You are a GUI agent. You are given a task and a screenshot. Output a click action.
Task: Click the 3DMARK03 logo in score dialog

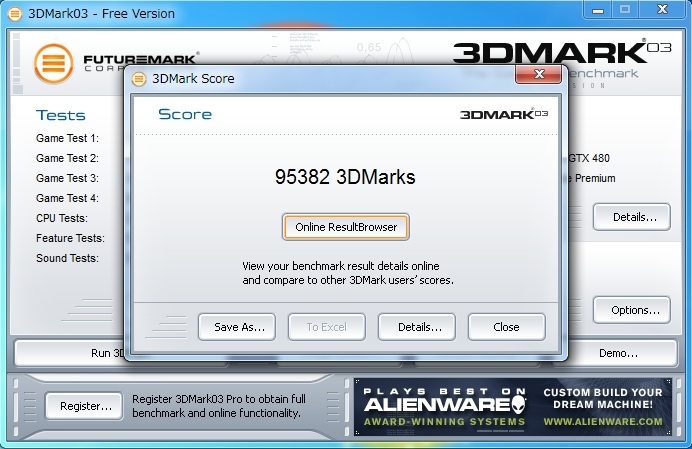click(x=504, y=114)
